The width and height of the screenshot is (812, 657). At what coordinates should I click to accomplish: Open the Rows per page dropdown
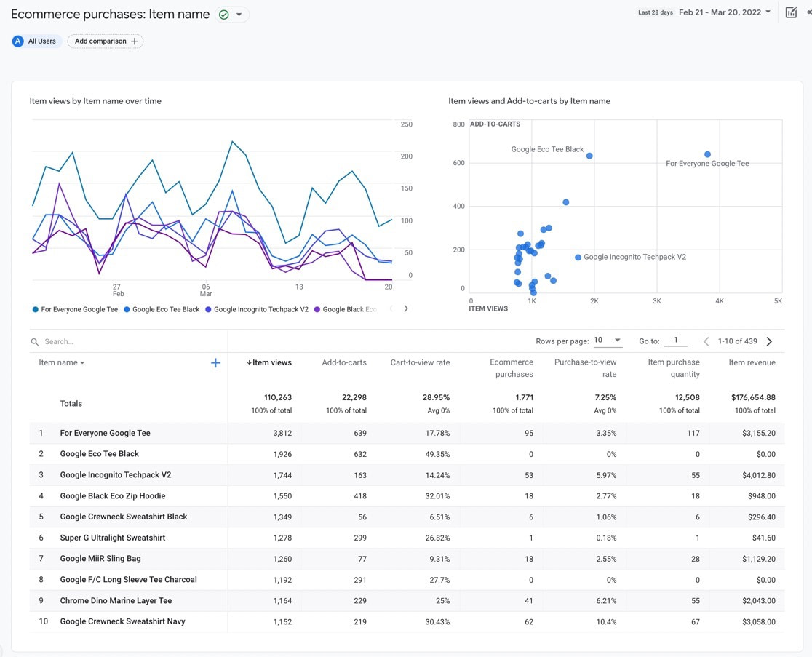point(608,341)
